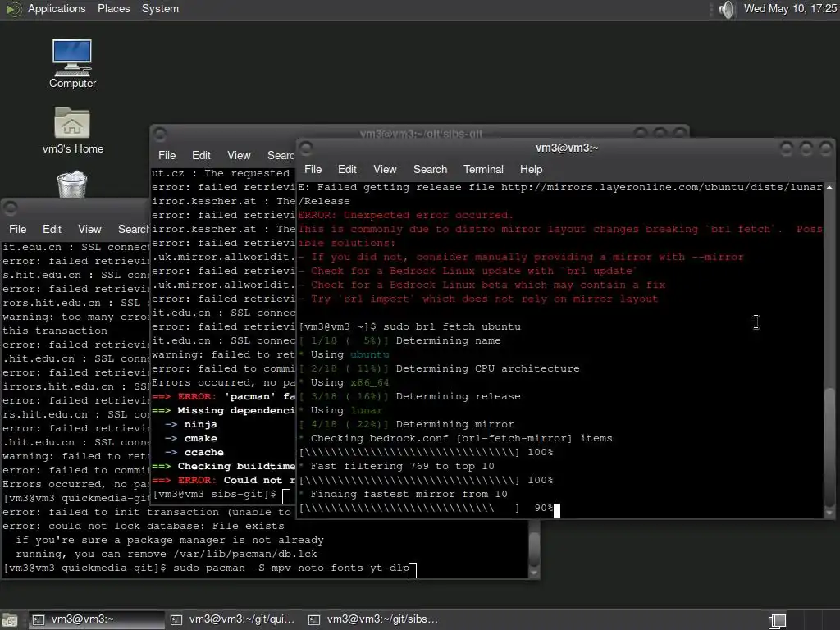This screenshot has height=630, width=840.
Task: Open File menu in sibs-git terminal window
Action: click(x=167, y=155)
